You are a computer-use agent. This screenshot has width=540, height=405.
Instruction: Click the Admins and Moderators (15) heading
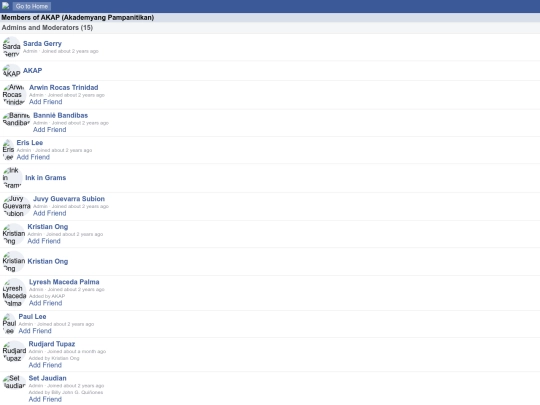[x=47, y=28]
